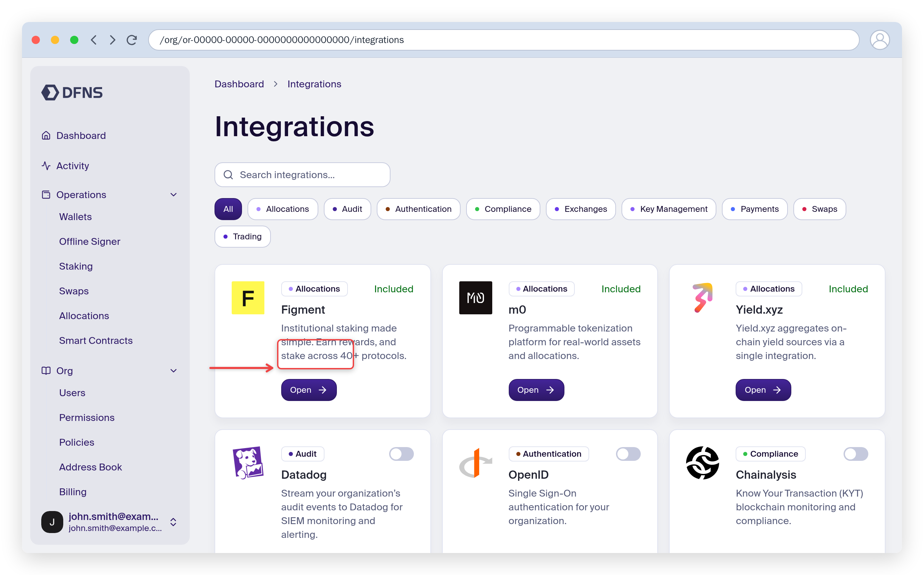924x575 pixels.
Task: Open Wallets in the sidebar
Action: coord(75,217)
